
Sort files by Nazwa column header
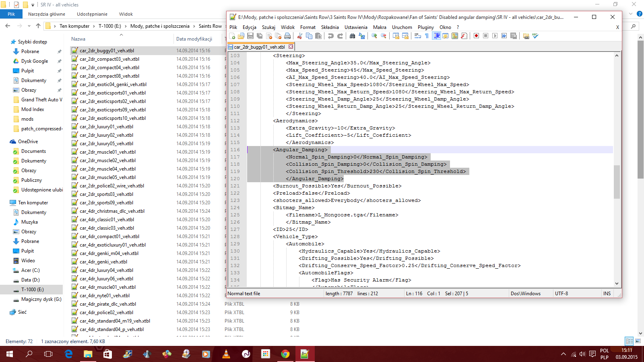click(78, 39)
